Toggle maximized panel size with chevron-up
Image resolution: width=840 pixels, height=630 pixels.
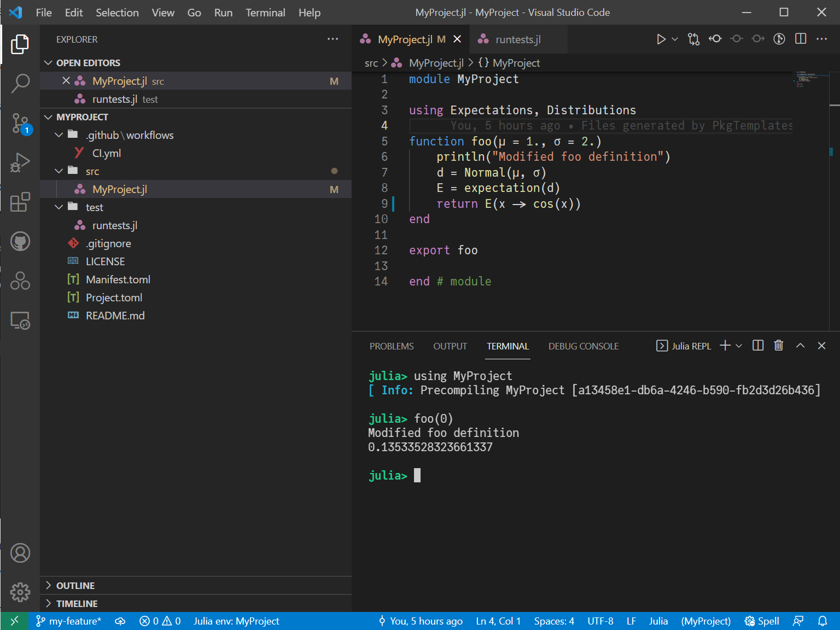[800, 346]
